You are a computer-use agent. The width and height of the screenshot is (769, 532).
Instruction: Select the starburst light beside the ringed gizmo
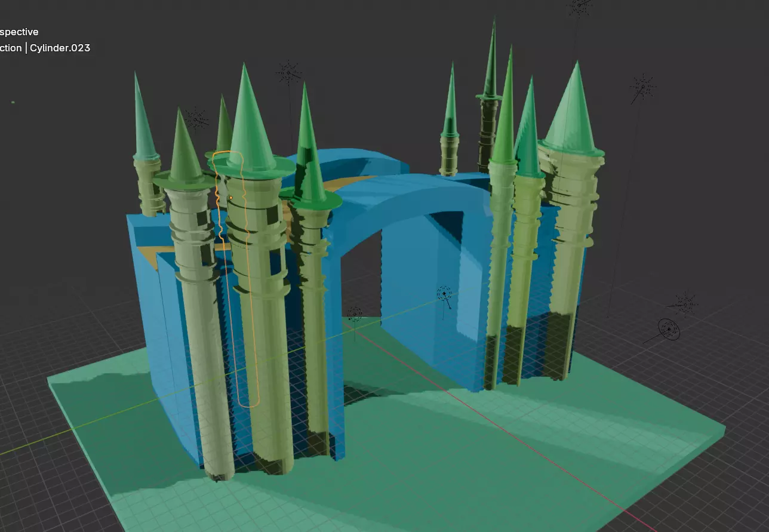685,304
